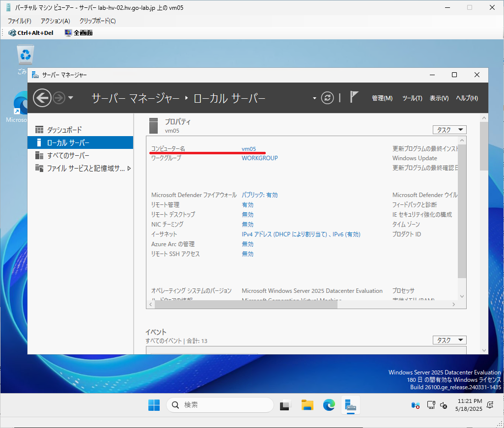The image size is (504, 428).
Task: Click the Server Manager taskbar icon
Action: 351,405
